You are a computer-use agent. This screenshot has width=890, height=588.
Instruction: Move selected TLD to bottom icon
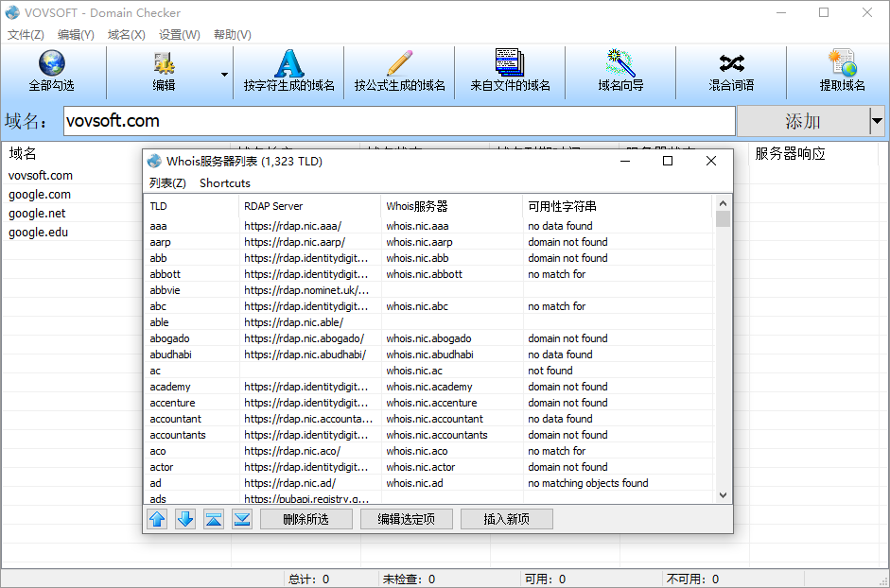coord(242,519)
